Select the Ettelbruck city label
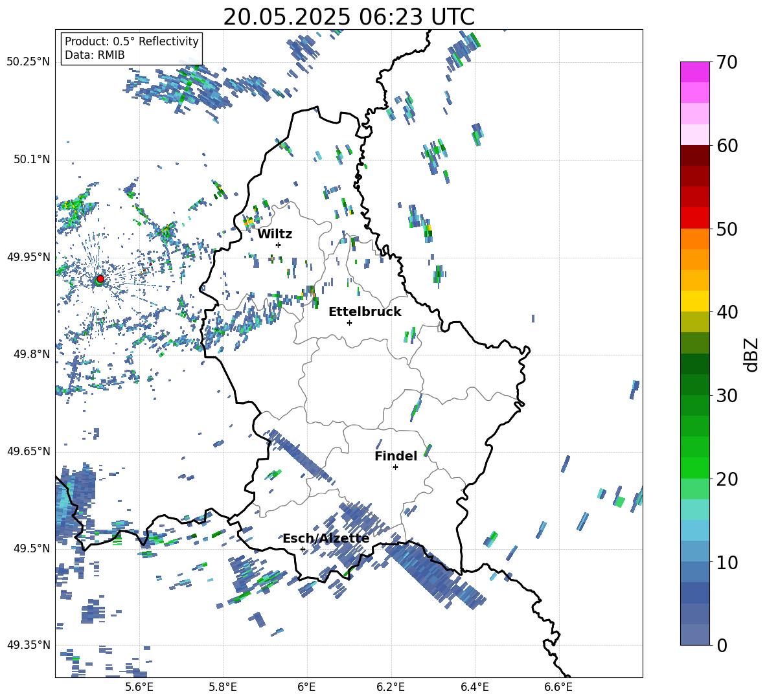Viewport: 767px width, 700px height. (x=365, y=312)
